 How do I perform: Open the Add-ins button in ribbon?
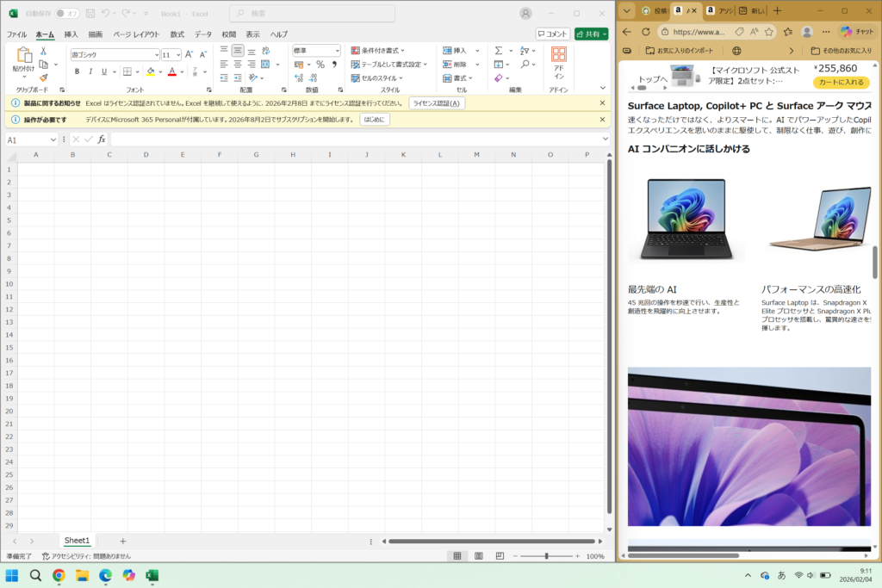coord(558,63)
